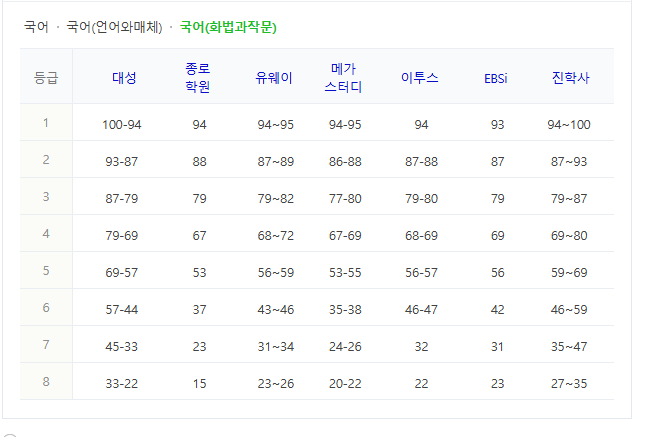This screenshot has height=437, width=648.
Task: Click the 68~72 cell under 유웨이
Action: (275, 236)
